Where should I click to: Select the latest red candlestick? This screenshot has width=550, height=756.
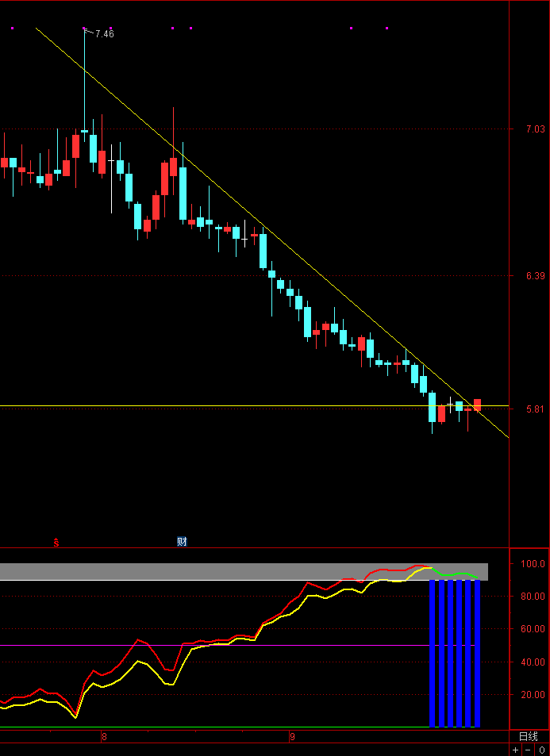[478, 405]
